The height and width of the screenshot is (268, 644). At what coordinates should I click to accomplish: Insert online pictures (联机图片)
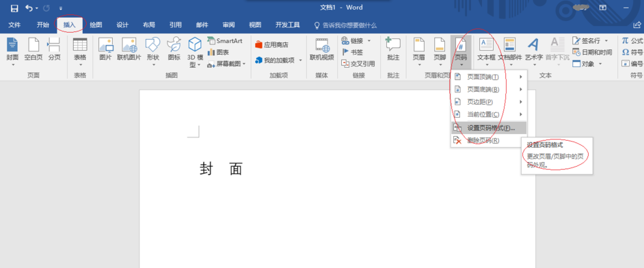[x=129, y=49]
